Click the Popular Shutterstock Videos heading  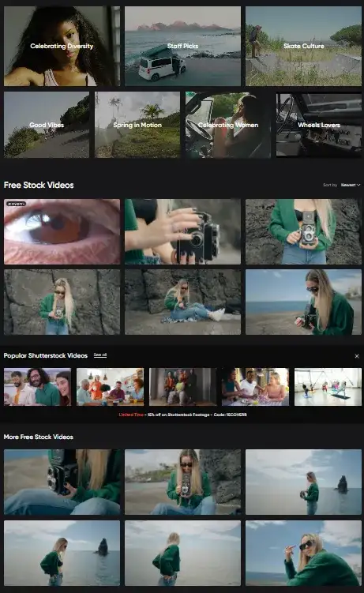tap(45, 355)
